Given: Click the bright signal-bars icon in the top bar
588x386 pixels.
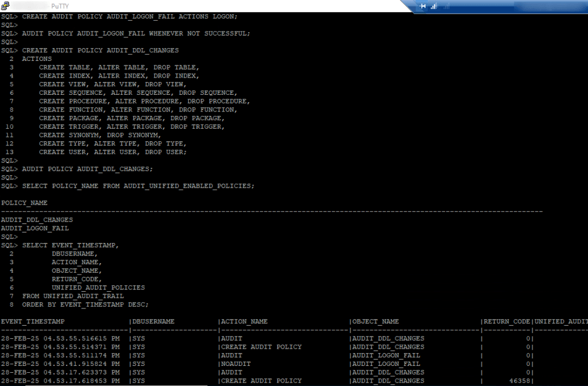Looking at the screenshot, I should click(x=432, y=6).
